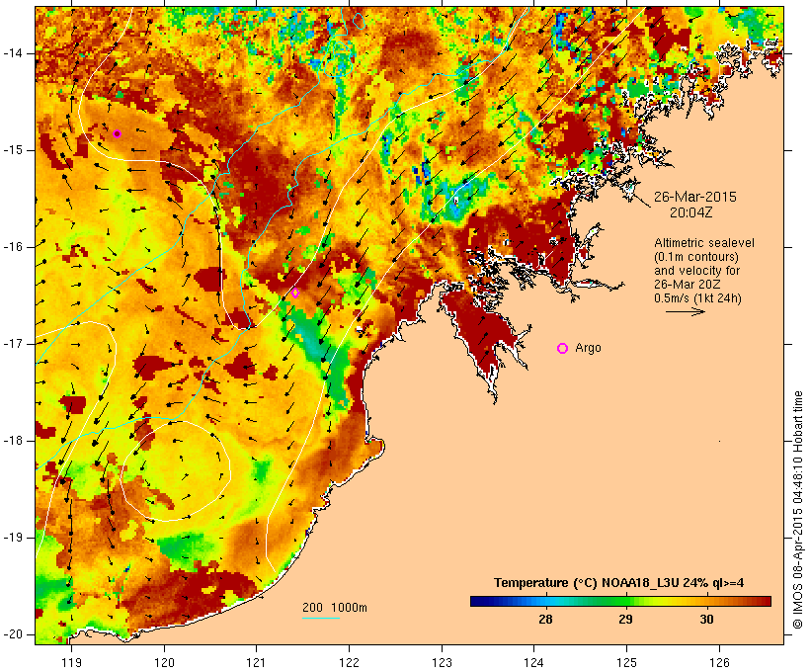Screen dimensions: 810x672
Task: Click the 'and velocity for' annotation line
Action: point(696,271)
